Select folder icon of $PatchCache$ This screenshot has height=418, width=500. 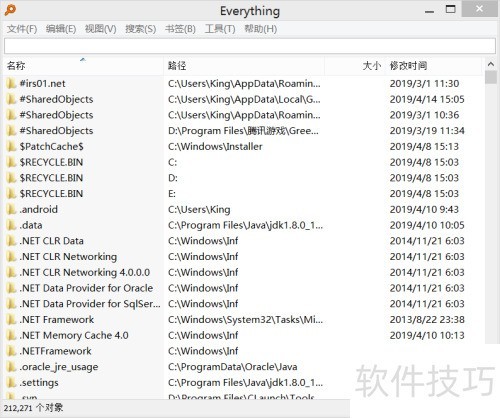pos(11,146)
